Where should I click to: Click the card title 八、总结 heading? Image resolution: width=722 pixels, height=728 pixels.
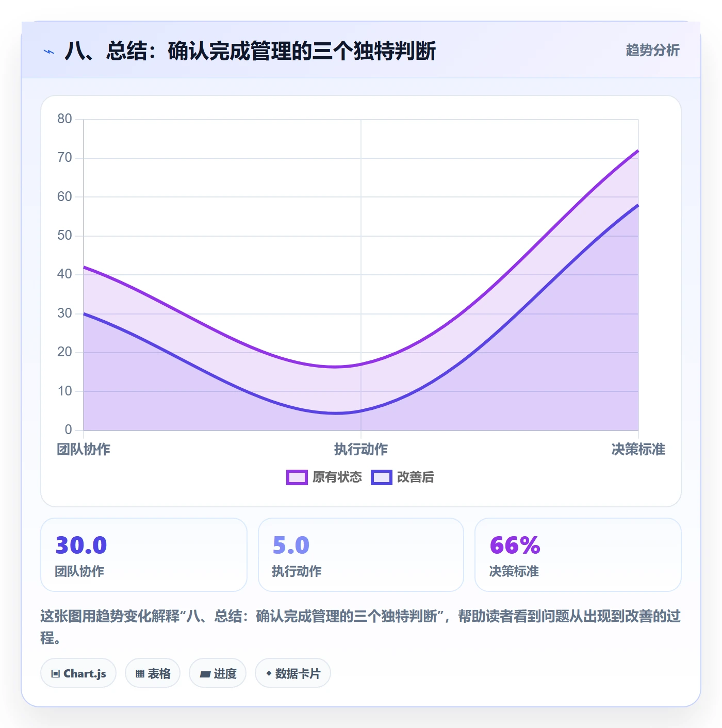click(251, 51)
